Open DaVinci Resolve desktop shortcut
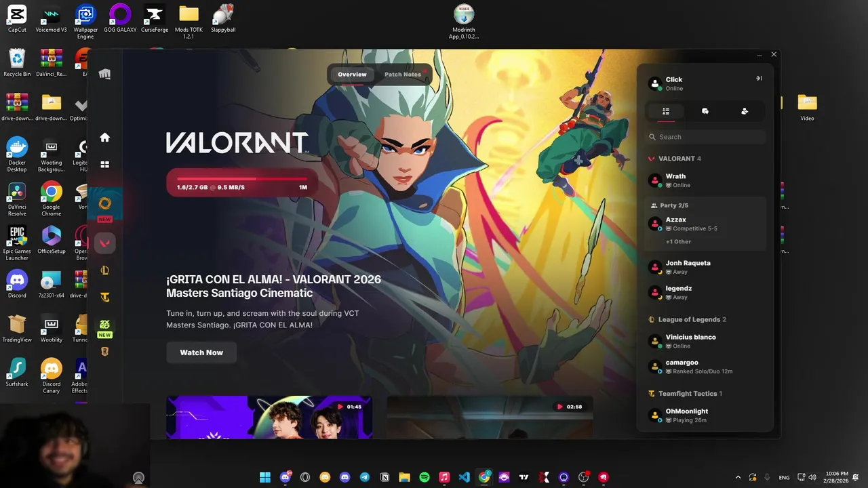868x488 pixels. pos(17,199)
